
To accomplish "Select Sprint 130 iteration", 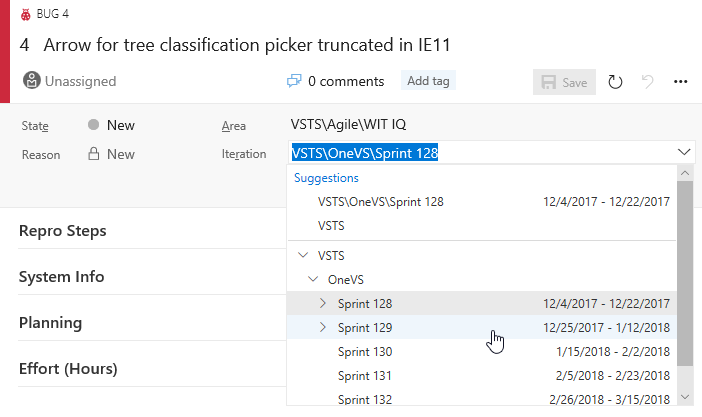I will pos(482,352).
